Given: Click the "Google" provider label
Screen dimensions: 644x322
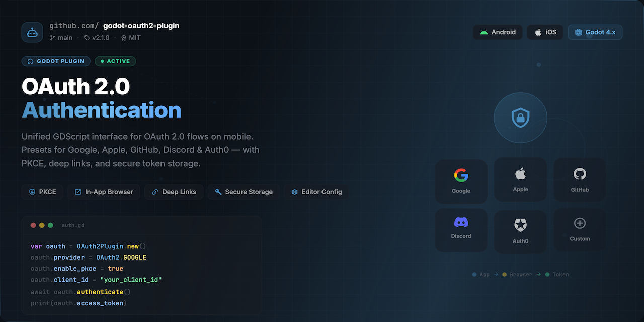Looking at the screenshot, I should [461, 191].
